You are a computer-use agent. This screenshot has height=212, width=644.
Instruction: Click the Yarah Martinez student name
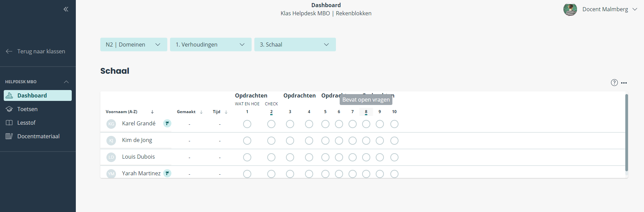(141, 173)
